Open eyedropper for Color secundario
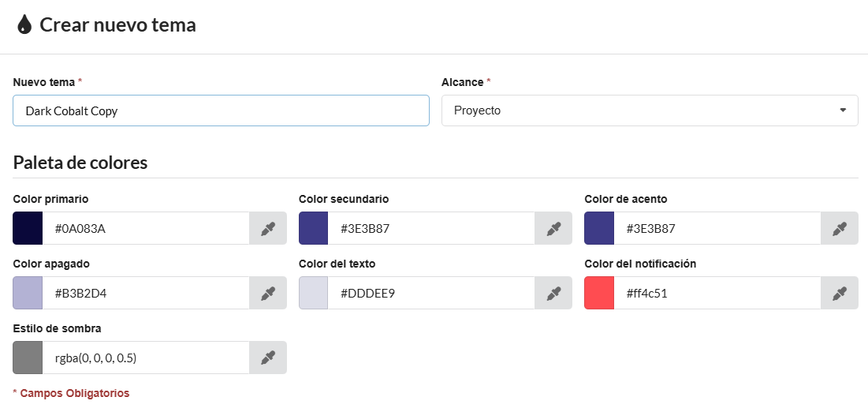Image resolution: width=868 pixels, height=412 pixels. [553, 228]
